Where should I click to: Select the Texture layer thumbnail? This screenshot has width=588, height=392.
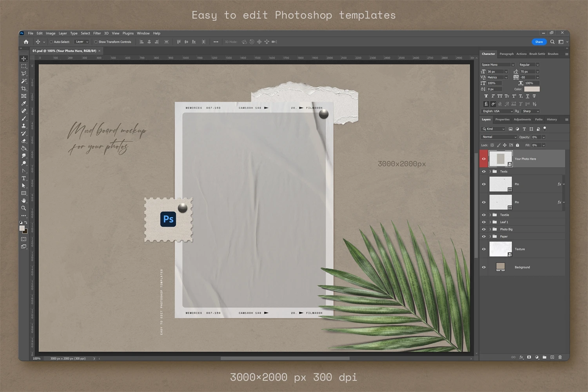pos(500,249)
